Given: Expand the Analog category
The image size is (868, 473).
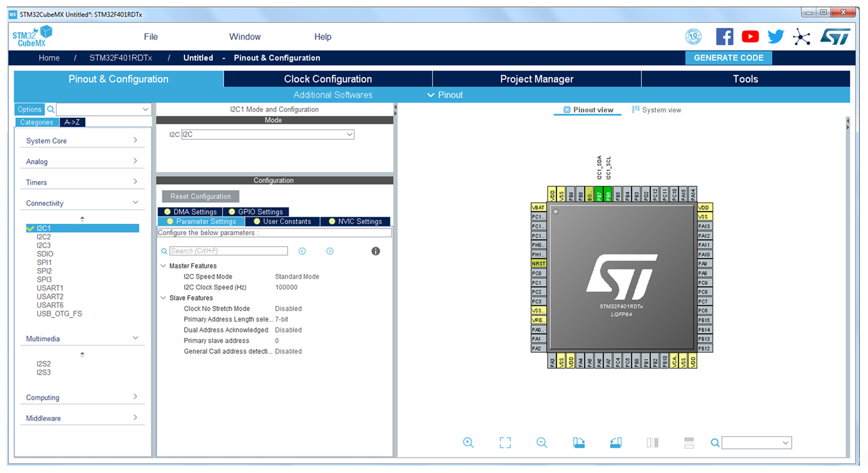Looking at the screenshot, I should (83, 161).
